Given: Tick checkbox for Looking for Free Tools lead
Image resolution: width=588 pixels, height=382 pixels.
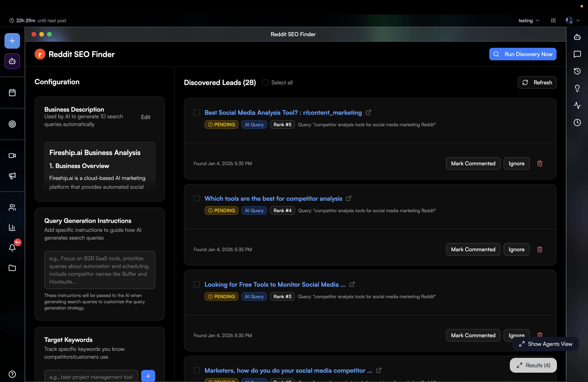Looking at the screenshot, I should tap(197, 284).
